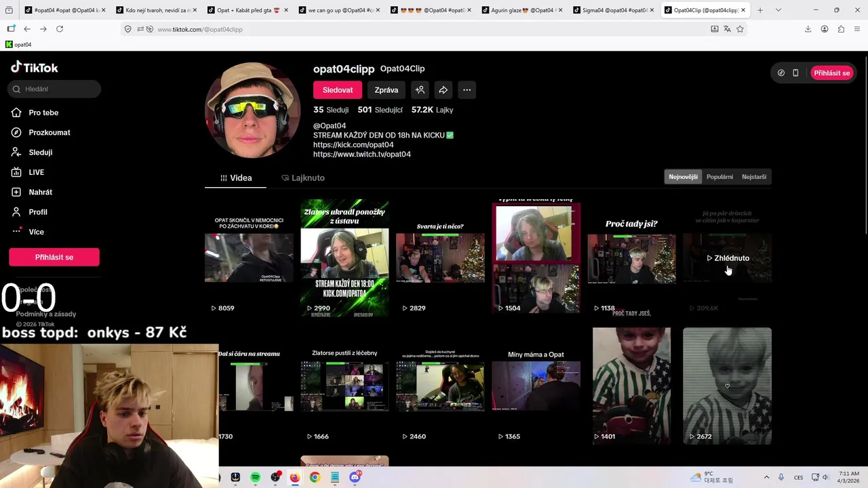The image size is (868, 488).
Task: Sort videos by Populární
Action: (719, 177)
